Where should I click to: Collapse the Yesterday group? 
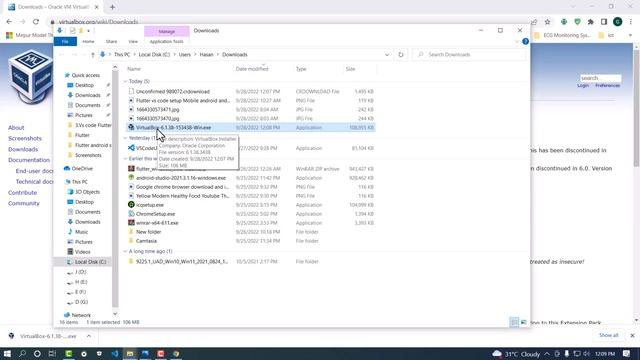tap(125, 138)
